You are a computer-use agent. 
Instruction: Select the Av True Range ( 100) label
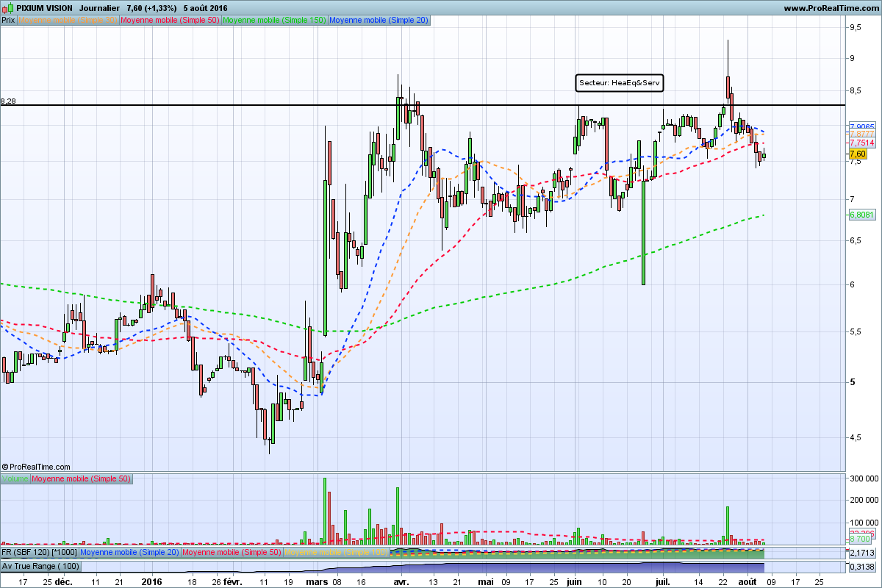click(40, 567)
